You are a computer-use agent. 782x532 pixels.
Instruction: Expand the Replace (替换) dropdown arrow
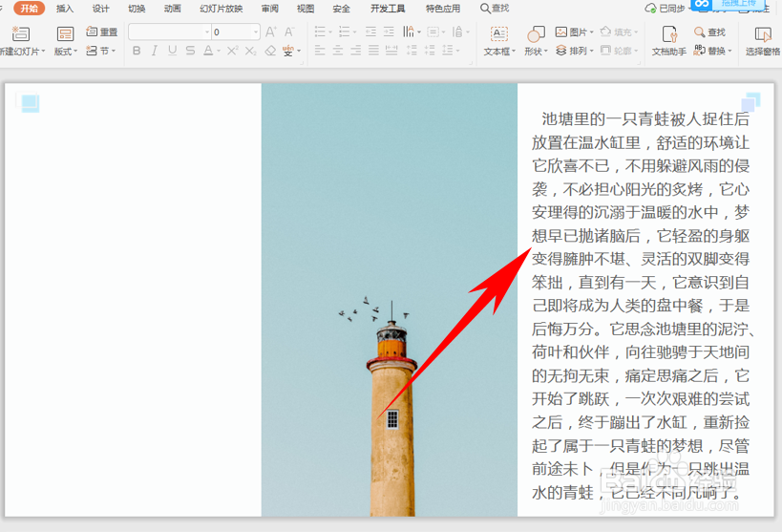729,51
